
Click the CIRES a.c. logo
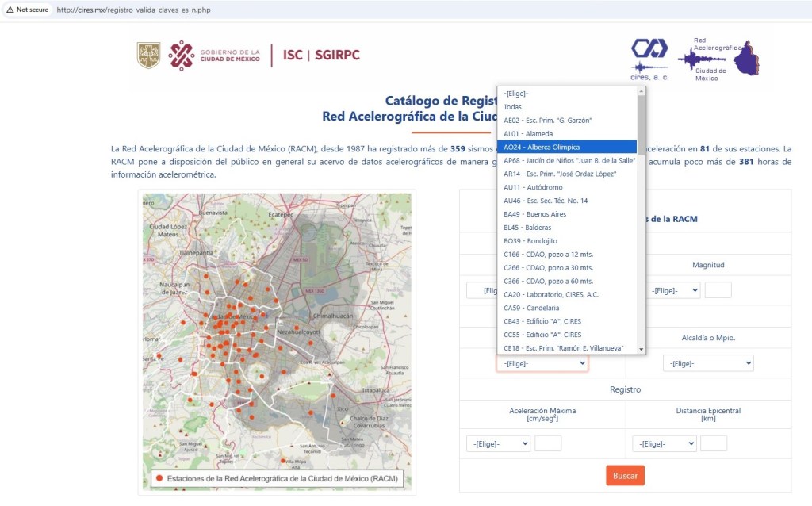click(x=649, y=58)
